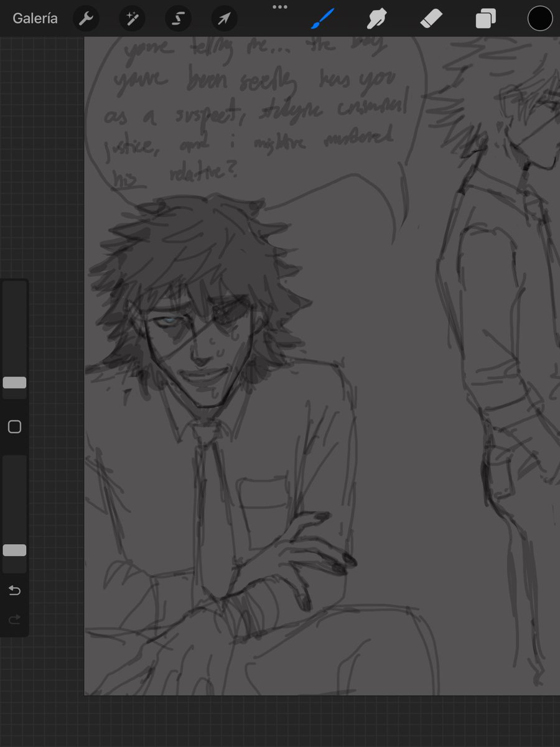Tap the square Modify button in sidebar
The image size is (560, 747).
pyautogui.click(x=14, y=426)
